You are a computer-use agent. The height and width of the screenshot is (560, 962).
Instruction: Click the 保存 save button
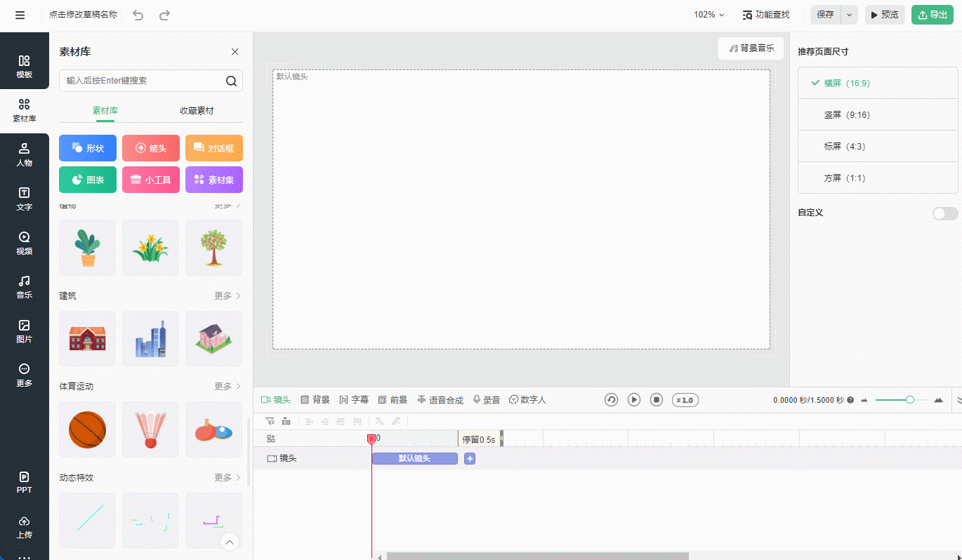point(826,15)
